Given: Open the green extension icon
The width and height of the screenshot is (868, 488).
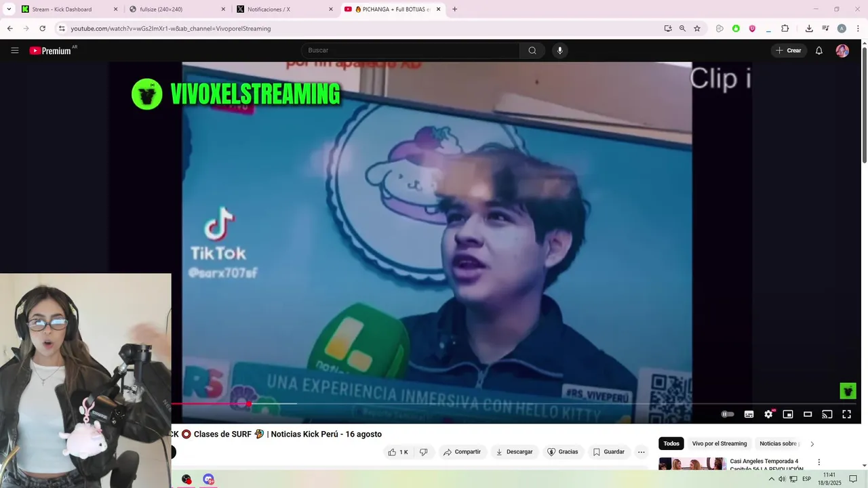Looking at the screenshot, I should (x=736, y=28).
